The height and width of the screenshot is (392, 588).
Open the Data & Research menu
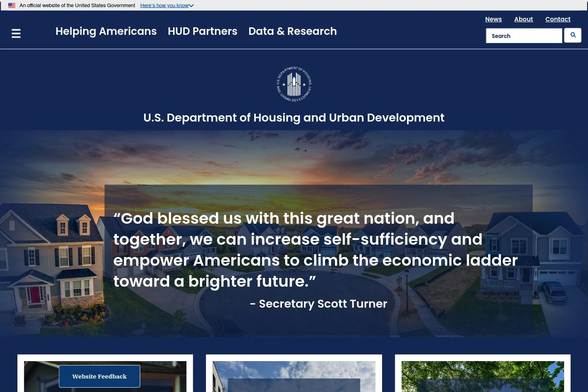[292, 31]
